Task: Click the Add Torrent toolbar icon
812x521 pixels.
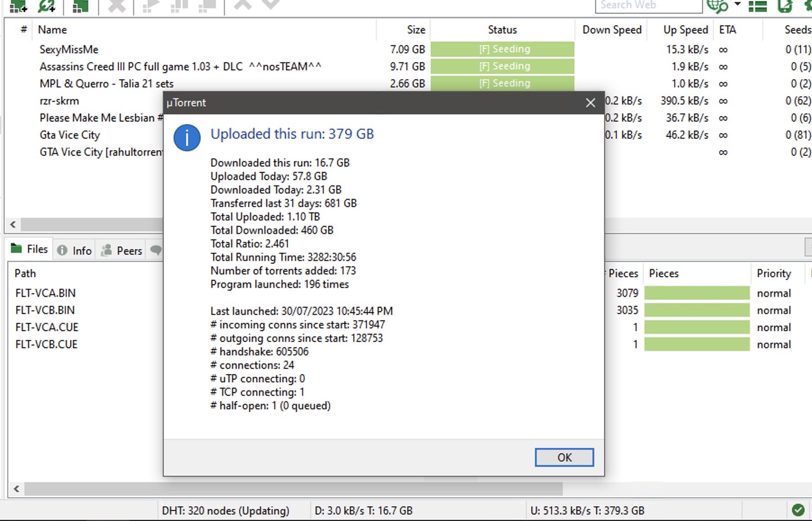Action: pos(18,6)
